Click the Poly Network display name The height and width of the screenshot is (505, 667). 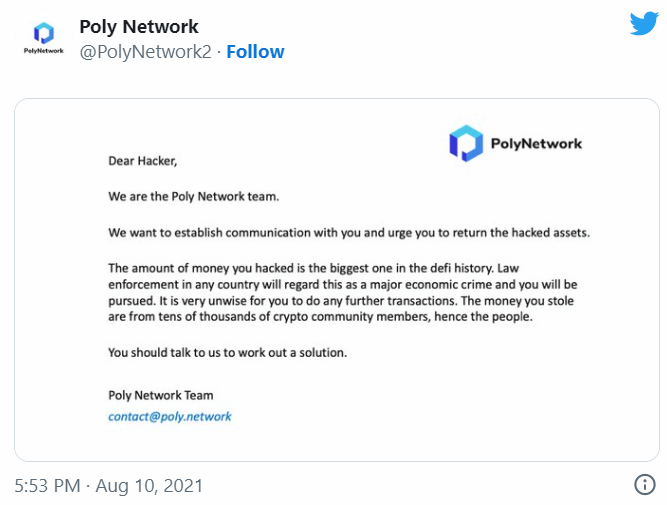[139, 27]
